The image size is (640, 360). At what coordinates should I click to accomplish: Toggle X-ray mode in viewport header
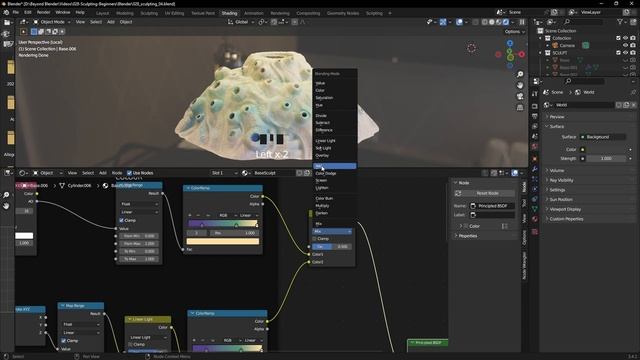coord(475,22)
